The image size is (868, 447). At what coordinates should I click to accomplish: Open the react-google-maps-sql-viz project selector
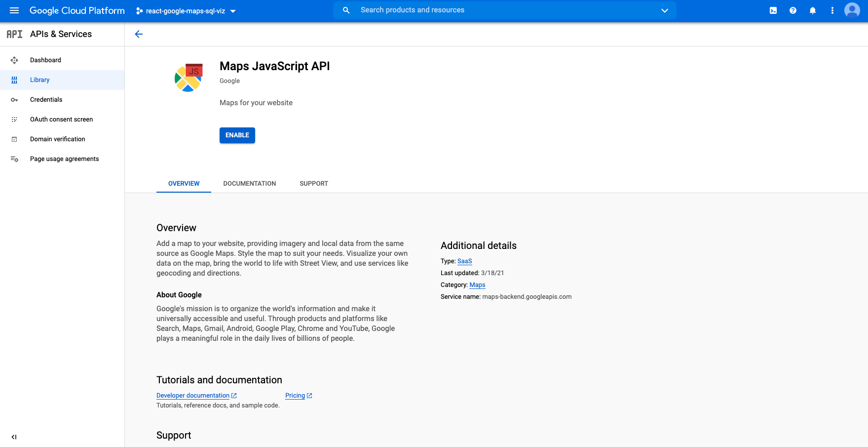[186, 11]
